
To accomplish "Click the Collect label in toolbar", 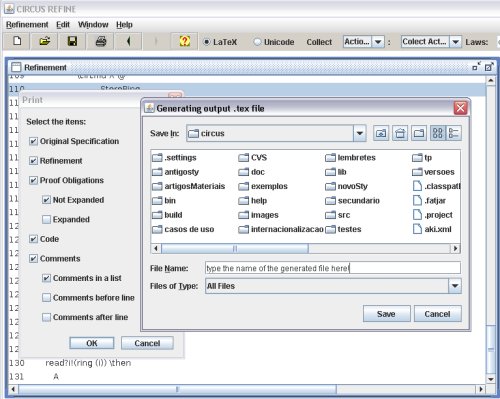I will click(x=319, y=42).
